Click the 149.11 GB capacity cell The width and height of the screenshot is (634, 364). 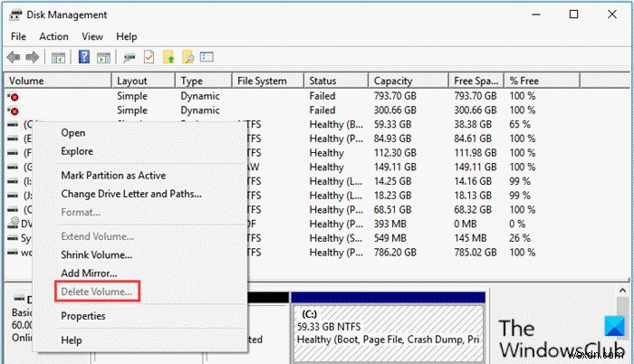tap(395, 167)
